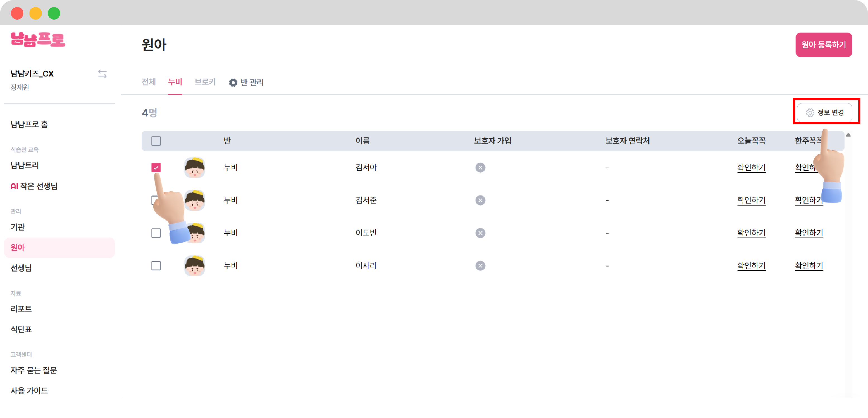
Task: Open 오늘꼭꼭 확인하기 link for 이도빈
Action: (x=751, y=233)
